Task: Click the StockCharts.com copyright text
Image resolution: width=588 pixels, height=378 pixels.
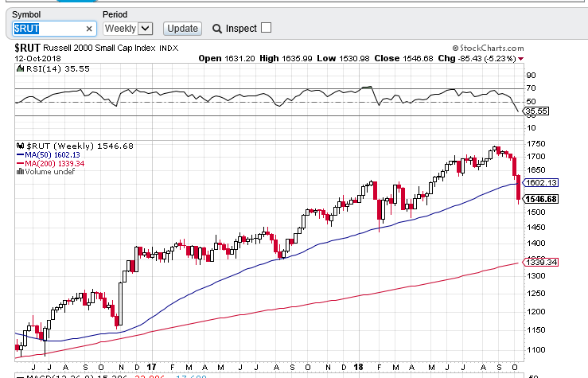Action: click(488, 48)
